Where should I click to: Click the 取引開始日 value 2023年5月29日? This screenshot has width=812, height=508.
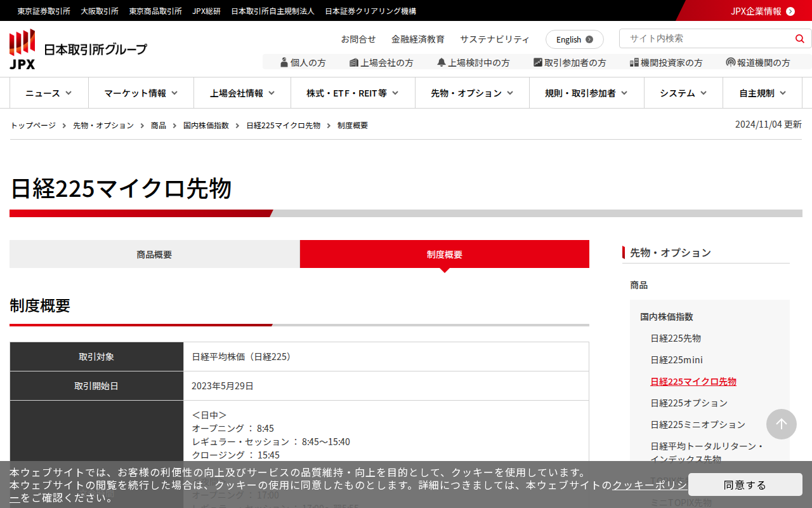coord(223,386)
